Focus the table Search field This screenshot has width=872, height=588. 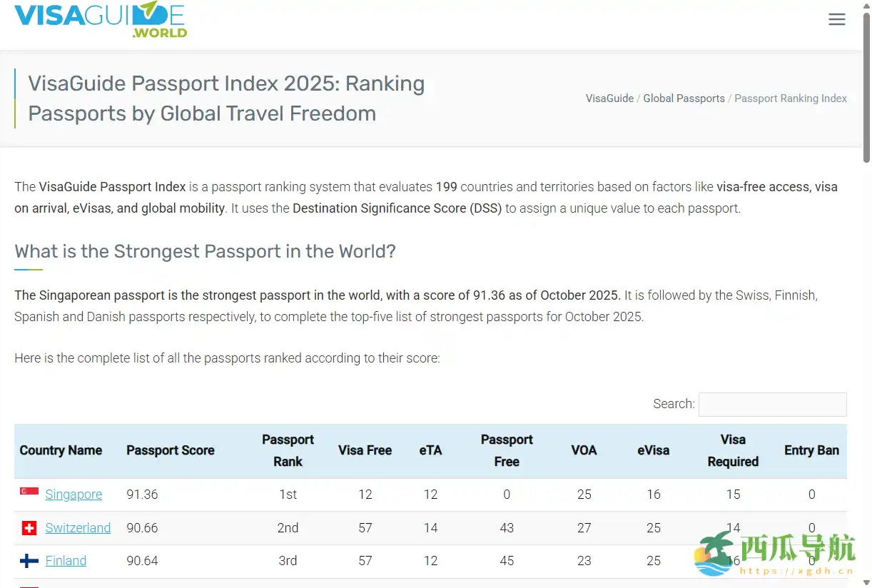[x=772, y=404]
